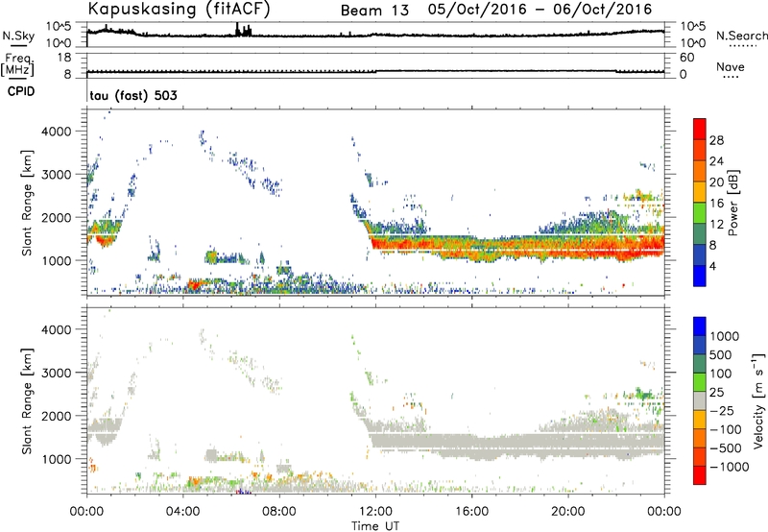The height and width of the screenshot is (532, 768).
Task: Click the Kapuskasing (fitACF) title
Action: 179,9
